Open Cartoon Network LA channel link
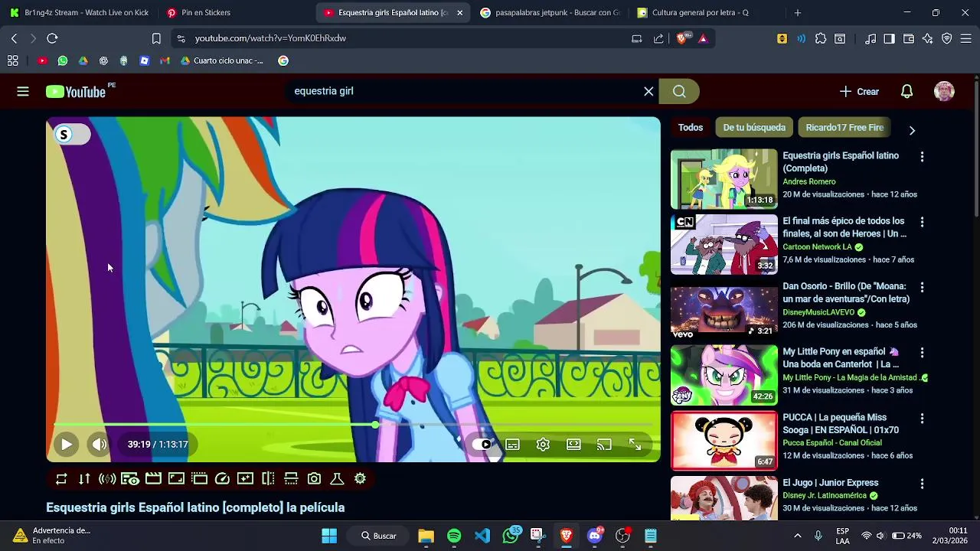Image resolution: width=980 pixels, height=551 pixels. click(x=817, y=247)
